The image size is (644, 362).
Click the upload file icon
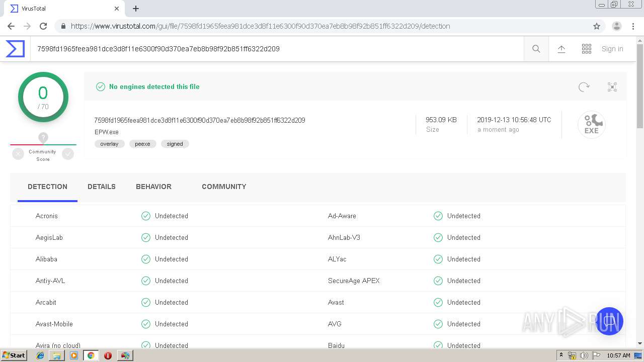tap(561, 49)
